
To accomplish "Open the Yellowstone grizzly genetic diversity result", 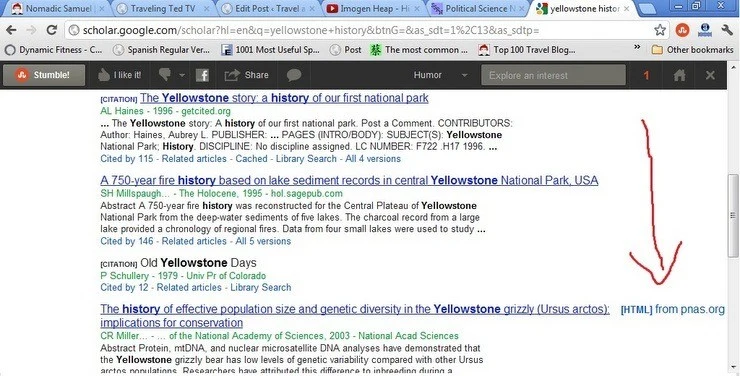I will [355, 316].
